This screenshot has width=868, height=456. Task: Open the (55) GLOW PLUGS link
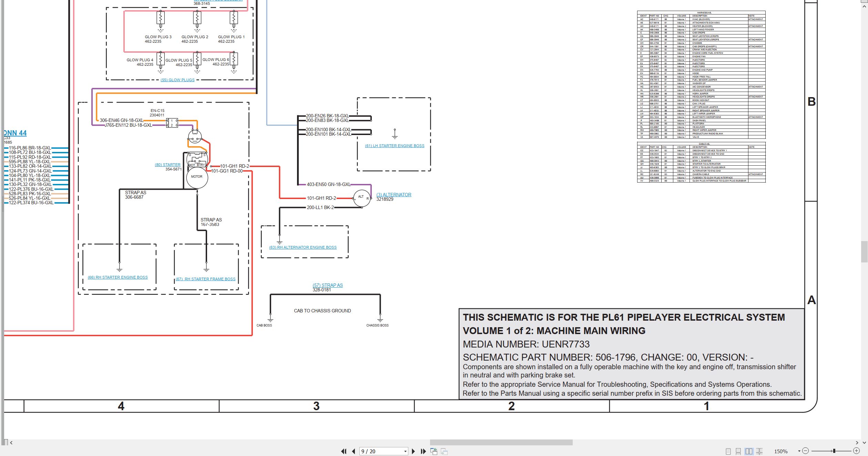[177, 80]
